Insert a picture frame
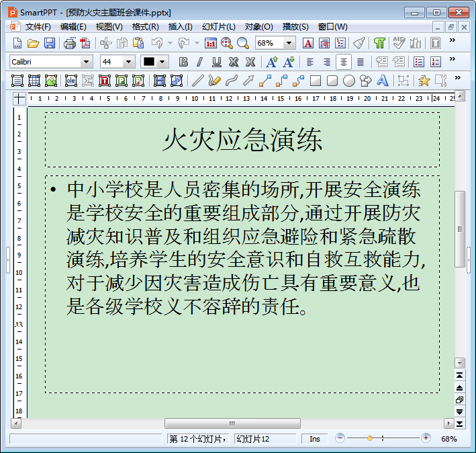 click(x=51, y=81)
